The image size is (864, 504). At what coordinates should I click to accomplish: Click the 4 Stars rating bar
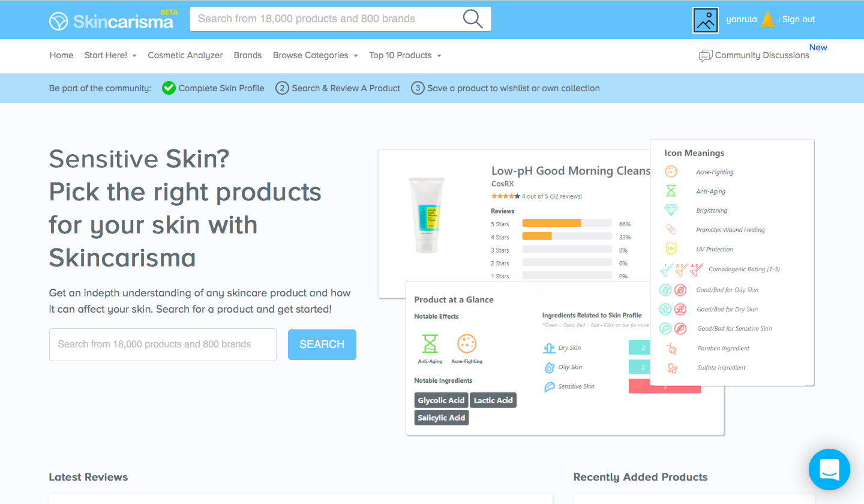click(x=567, y=236)
